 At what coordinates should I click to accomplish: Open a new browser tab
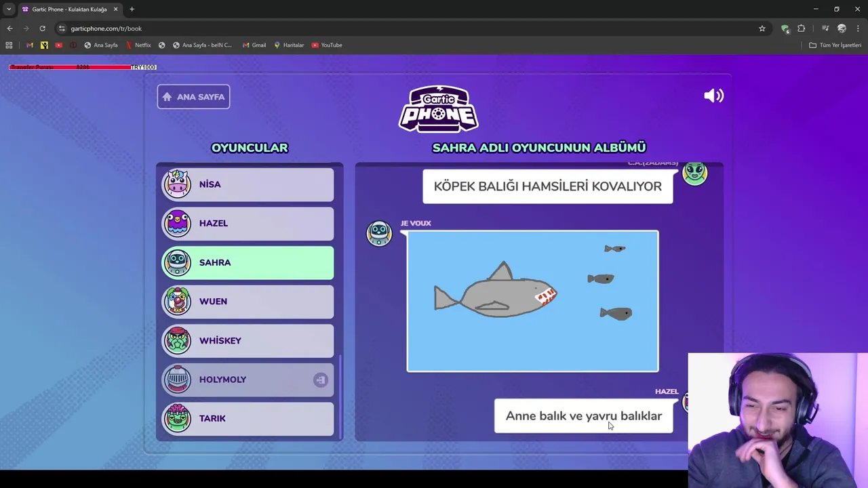[132, 9]
